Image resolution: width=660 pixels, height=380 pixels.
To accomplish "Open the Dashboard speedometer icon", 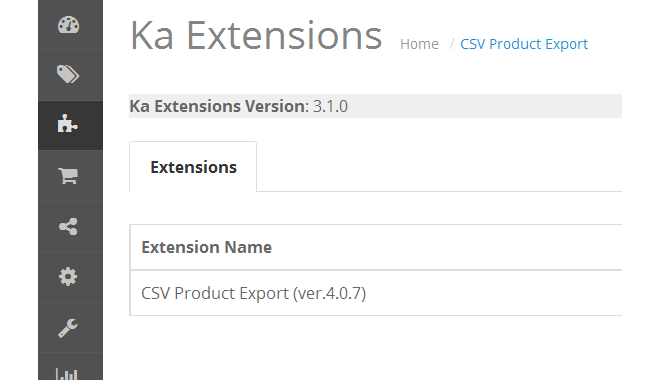I will [x=68, y=25].
